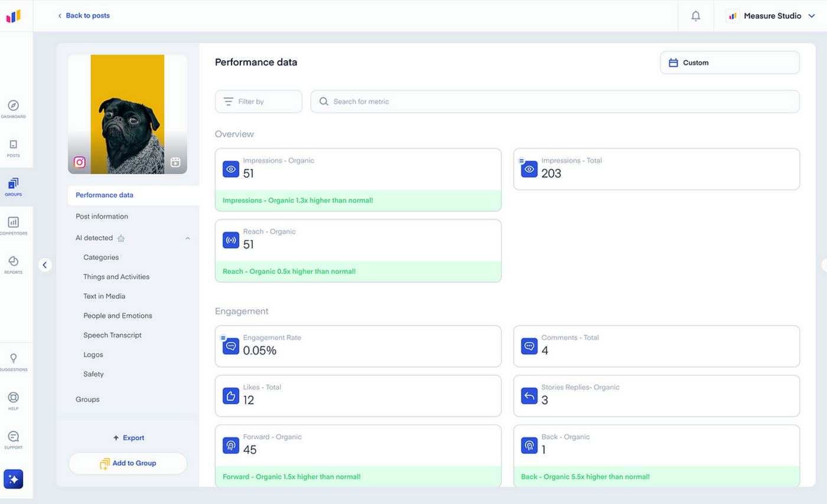The image size is (827, 504).
Task: Open the Competitors chart icon
Action: 13,222
